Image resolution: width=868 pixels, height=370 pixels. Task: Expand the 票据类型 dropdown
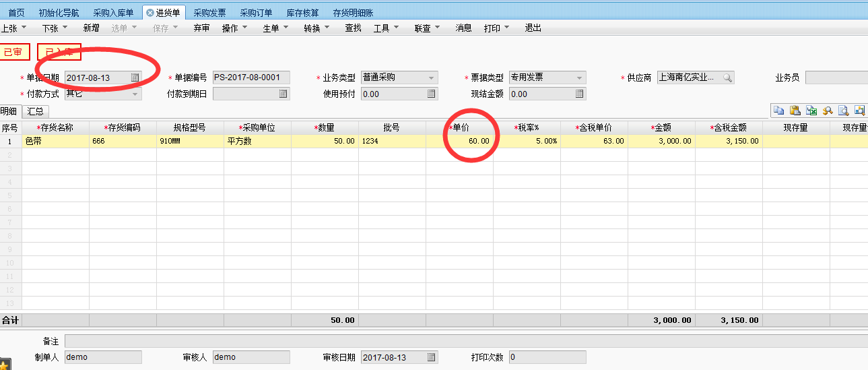[x=579, y=78]
